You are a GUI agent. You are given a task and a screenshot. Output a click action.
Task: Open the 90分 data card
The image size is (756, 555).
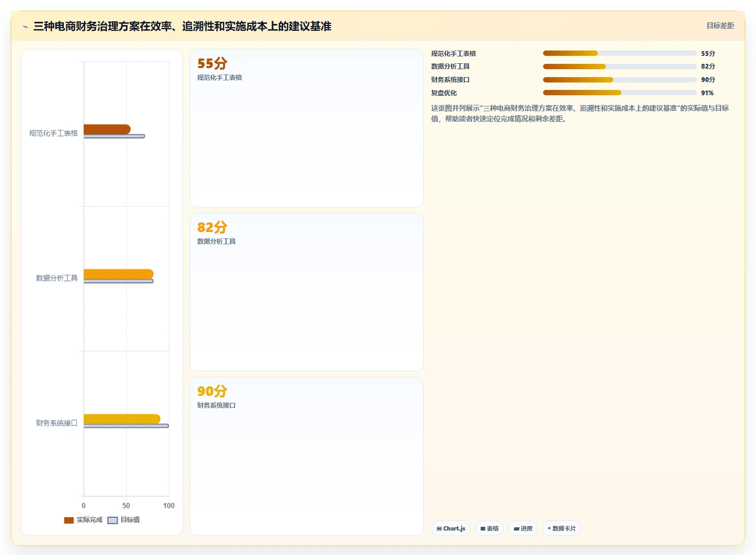(307, 456)
